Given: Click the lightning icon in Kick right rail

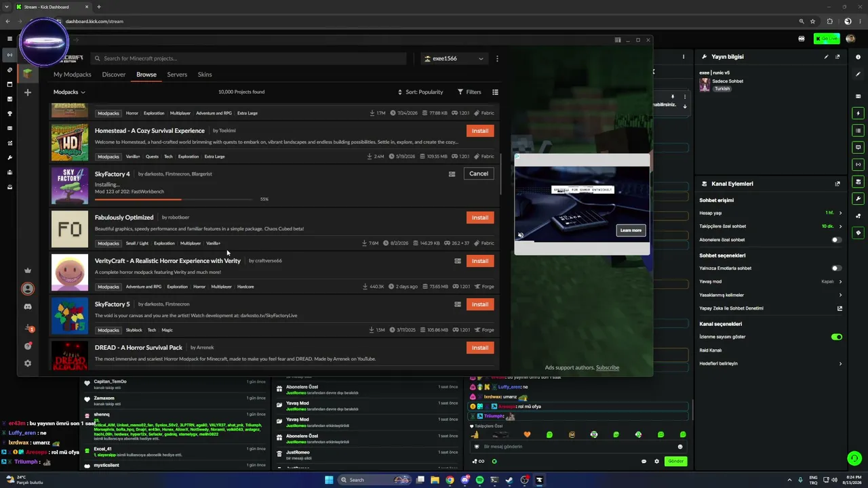Looking at the screenshot, I should [859, 113].
